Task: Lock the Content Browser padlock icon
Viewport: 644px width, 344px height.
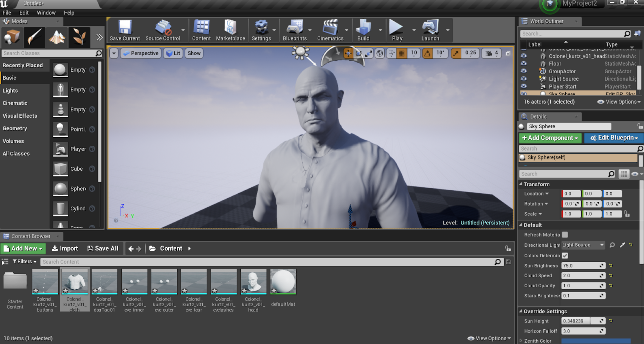Action: [x=508, y=248]
